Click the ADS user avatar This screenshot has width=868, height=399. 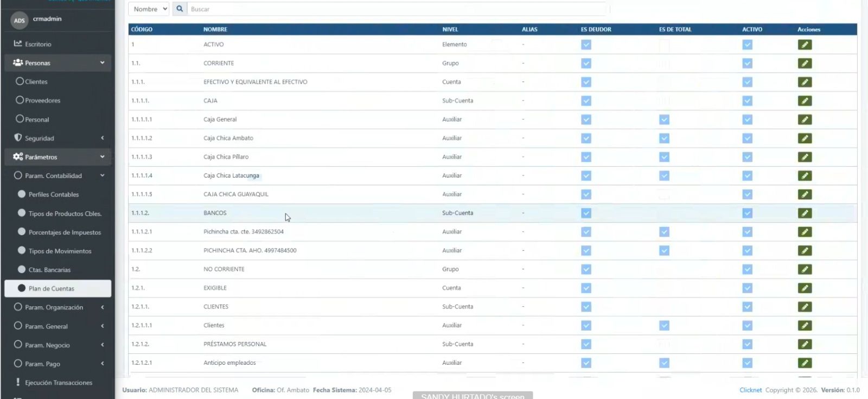click(x=19, y=21)
